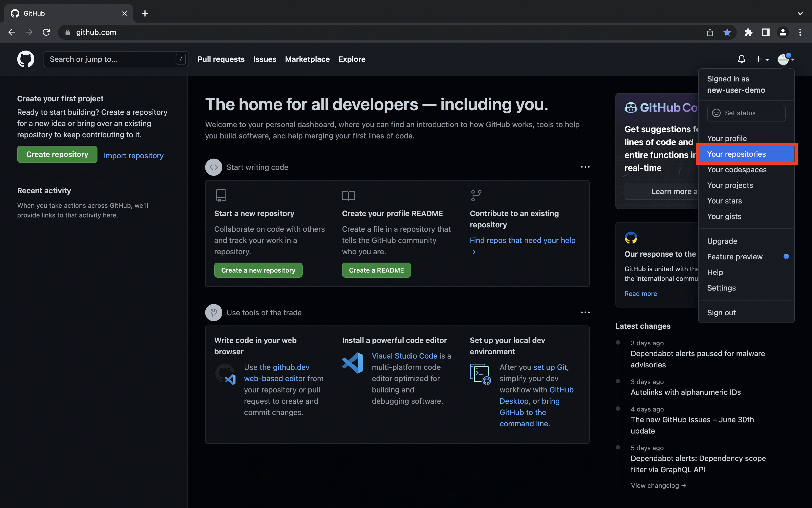This screenshot has width=812, height=508.
Task: Select Your repositories in the user menu
Action: [746, 154]
